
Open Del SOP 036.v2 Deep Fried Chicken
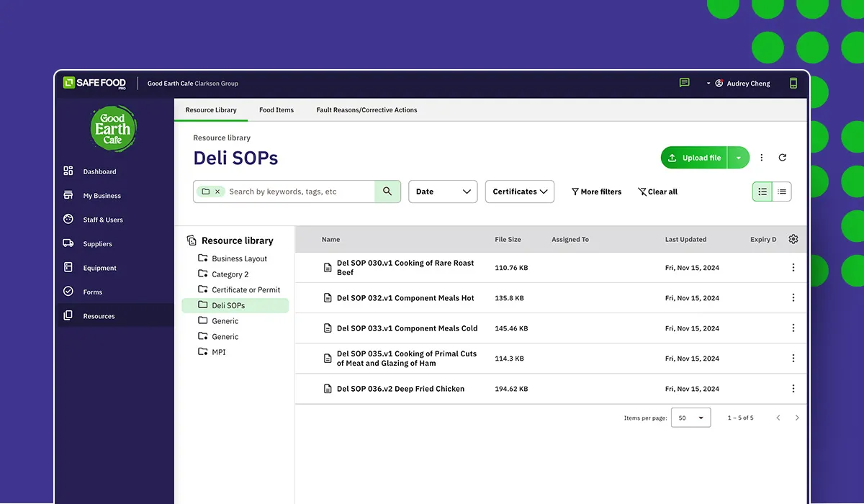tap(400, 389)
